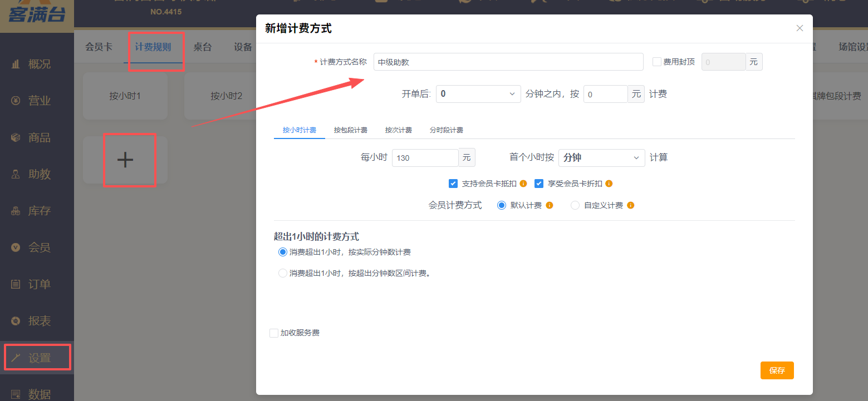
Task: Switch to the 按包段计费 tab
Action: pyautogui.click(x=351, y=130)
